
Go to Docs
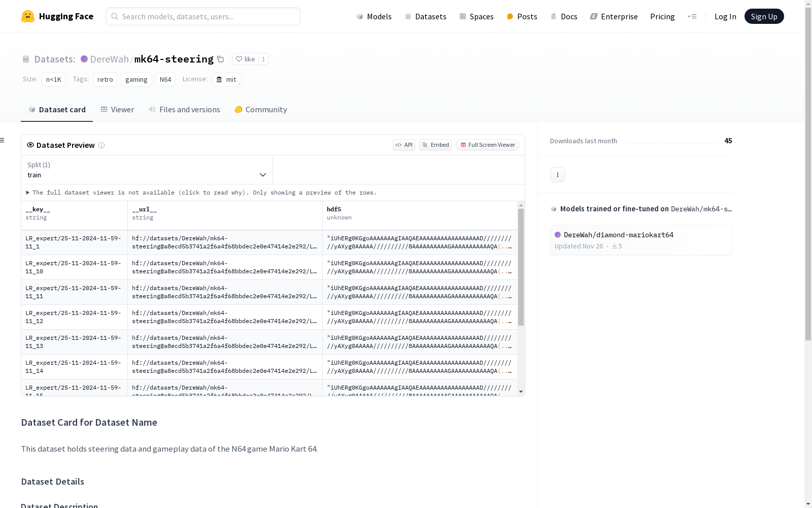click(x=564, y=16)
